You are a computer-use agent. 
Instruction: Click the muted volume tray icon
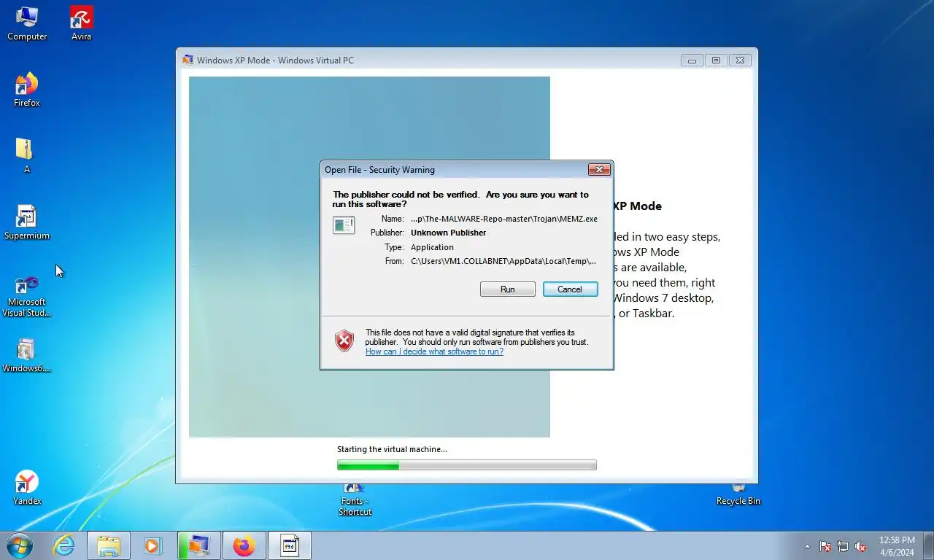[860, 546]
